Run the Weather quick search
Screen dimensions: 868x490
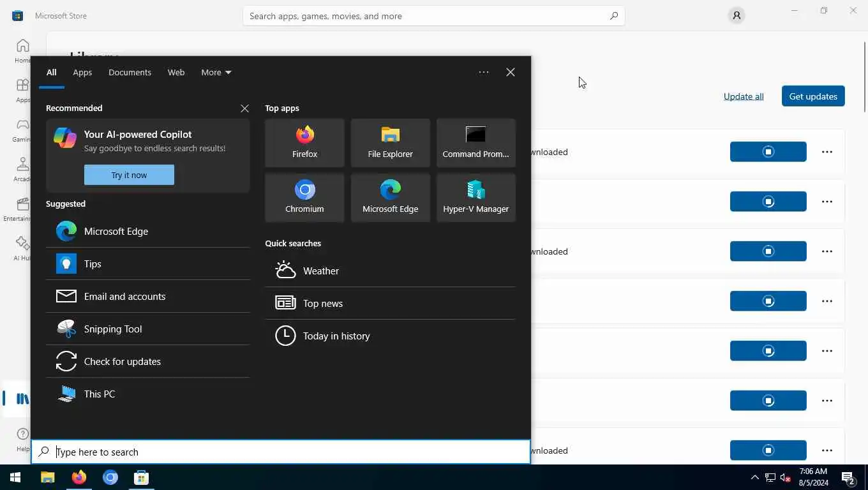pyautogui.click(x=390, y=271)
